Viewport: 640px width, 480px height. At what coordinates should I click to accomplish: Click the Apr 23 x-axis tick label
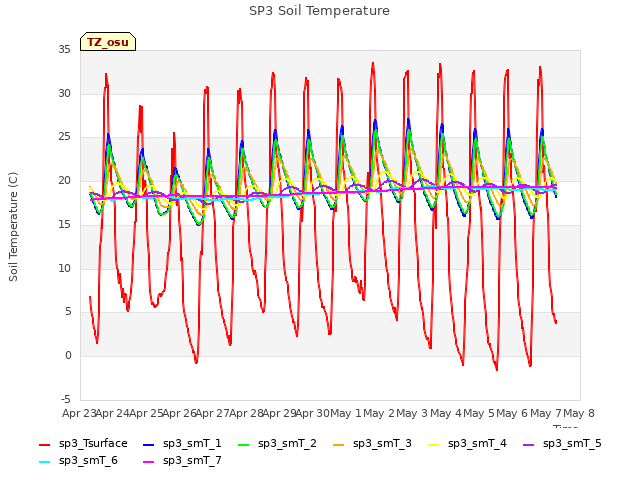[79, 413]
